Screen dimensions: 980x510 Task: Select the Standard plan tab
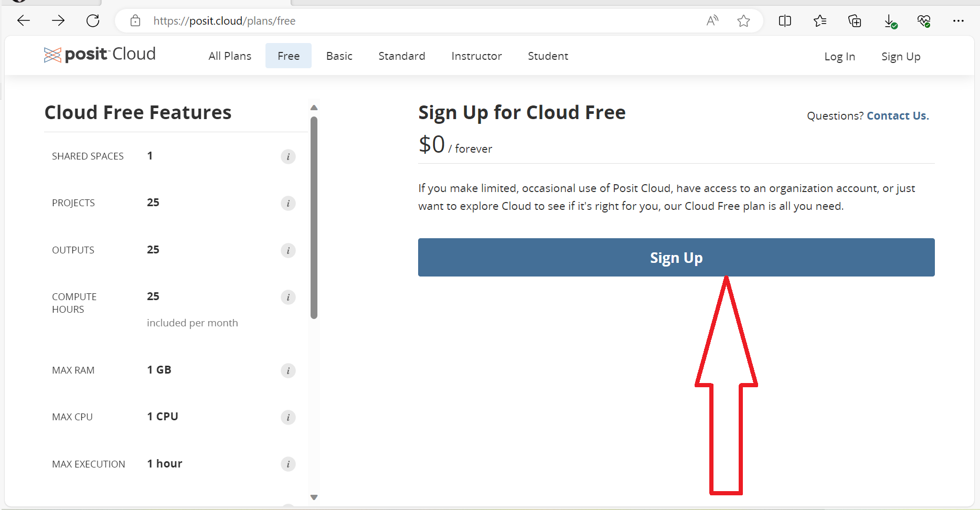tap(402, 56)
